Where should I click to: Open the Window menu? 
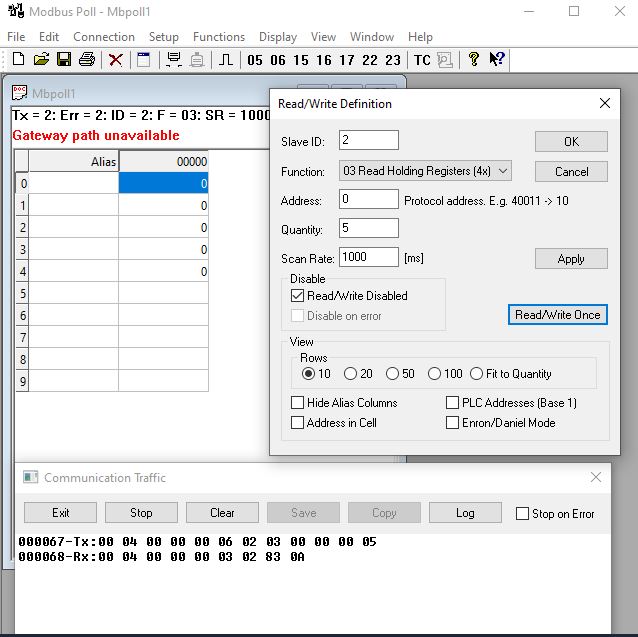(372, 37)
